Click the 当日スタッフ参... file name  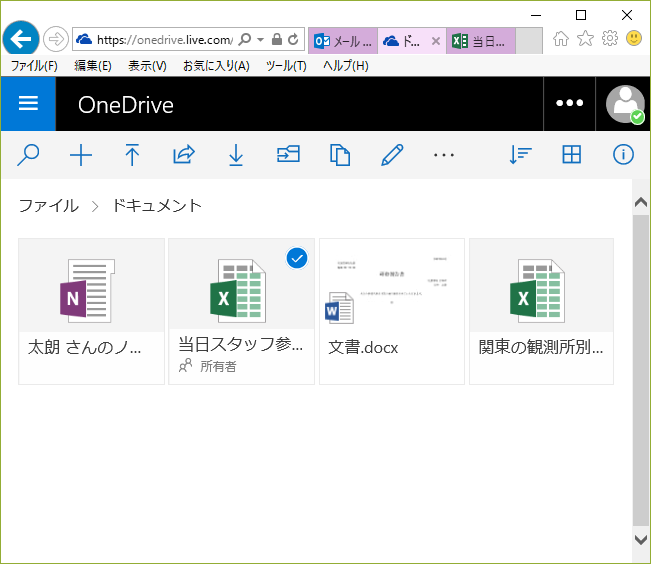240,344
